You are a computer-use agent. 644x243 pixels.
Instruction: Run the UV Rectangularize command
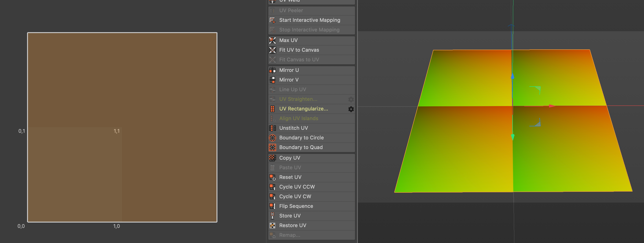point(303,109)
